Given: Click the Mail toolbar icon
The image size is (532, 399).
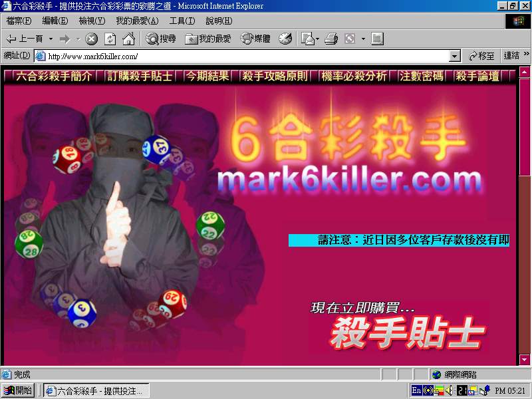Looking at the screenshot, I should (308, 39).
